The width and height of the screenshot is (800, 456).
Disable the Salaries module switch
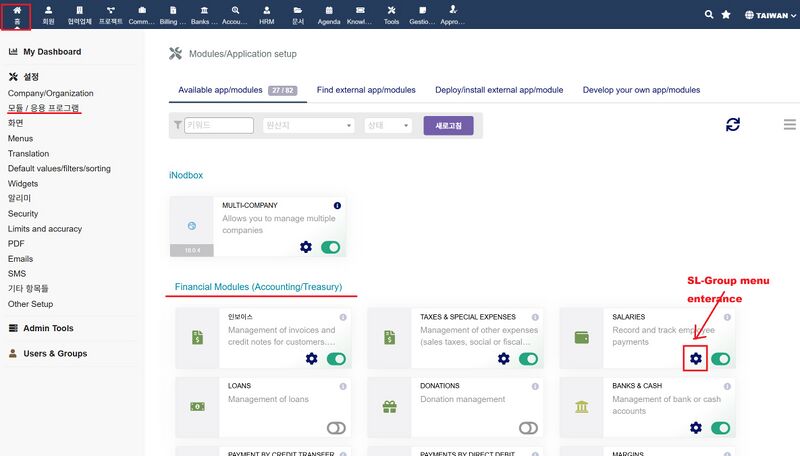[x=720, y=359]
